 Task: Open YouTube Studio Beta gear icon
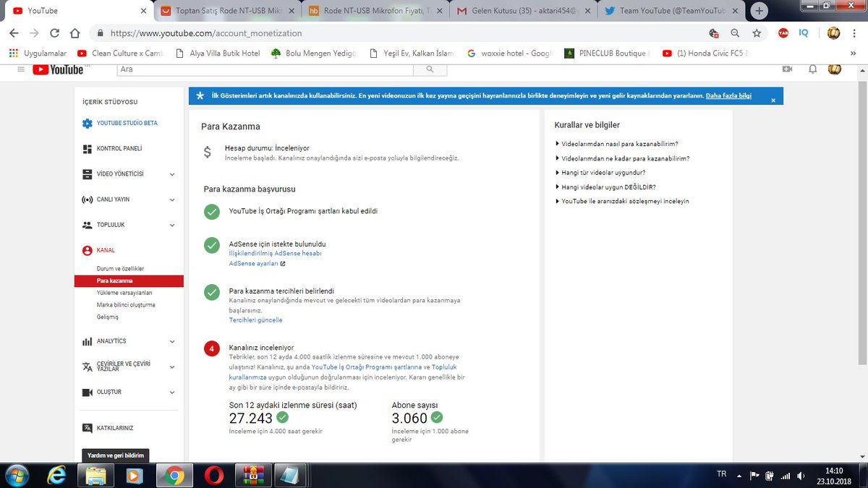88,123
